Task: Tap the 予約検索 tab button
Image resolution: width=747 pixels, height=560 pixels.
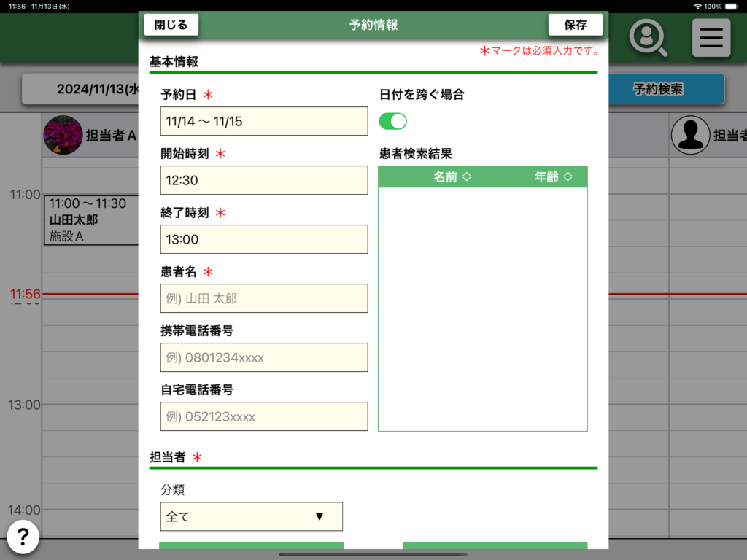Action: coord(657,90)
